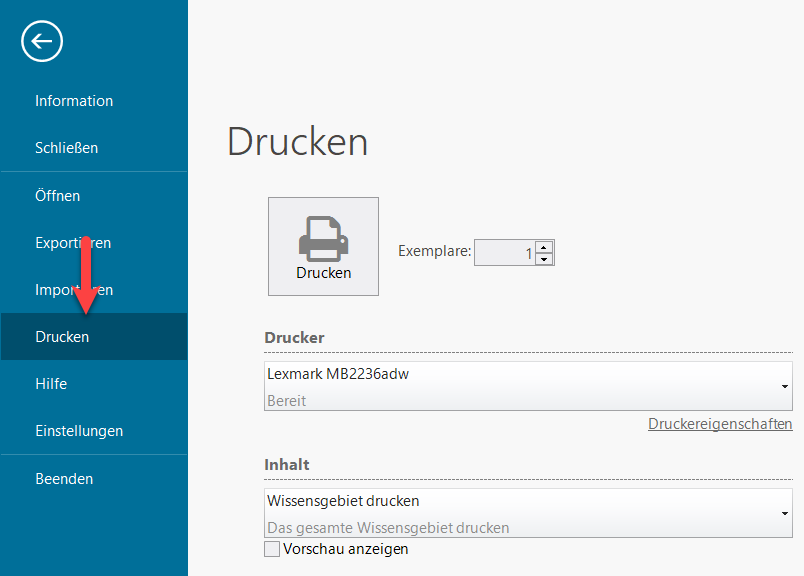Viewport: 804px width, 576px height.
Task: Open the Information menu item
Action: click(x=74, y=101)
